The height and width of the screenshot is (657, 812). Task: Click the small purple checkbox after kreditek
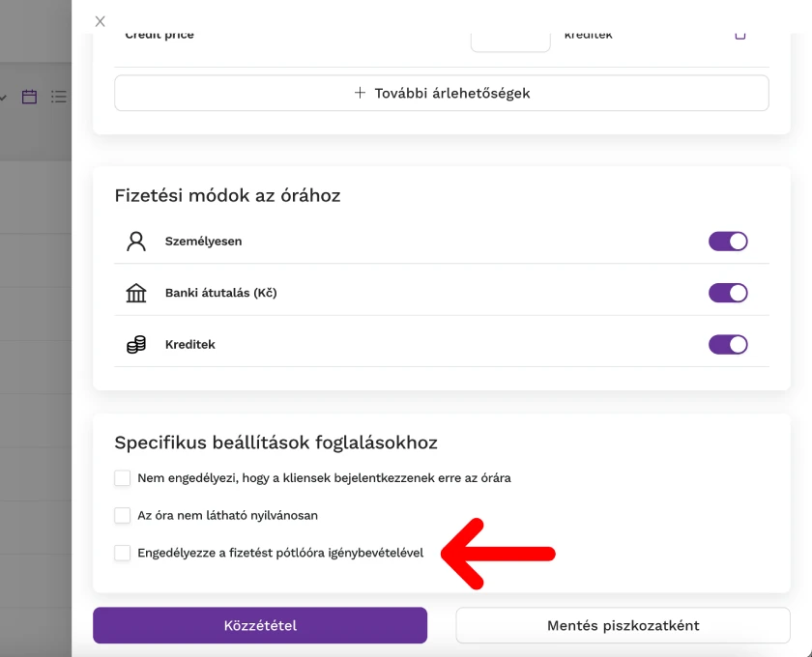click(740, 35)
